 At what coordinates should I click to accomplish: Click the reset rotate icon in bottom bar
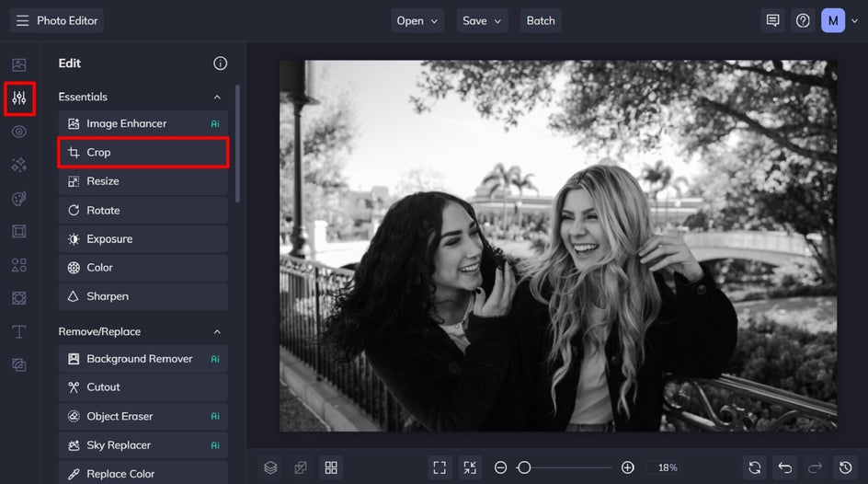click(755, 468)
